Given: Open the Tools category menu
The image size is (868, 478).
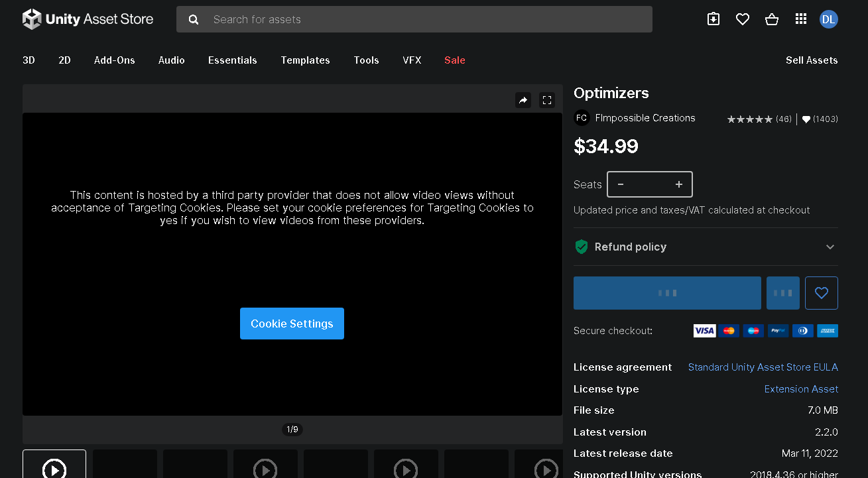Looking at the screenshot, I should tap(366, 60).
